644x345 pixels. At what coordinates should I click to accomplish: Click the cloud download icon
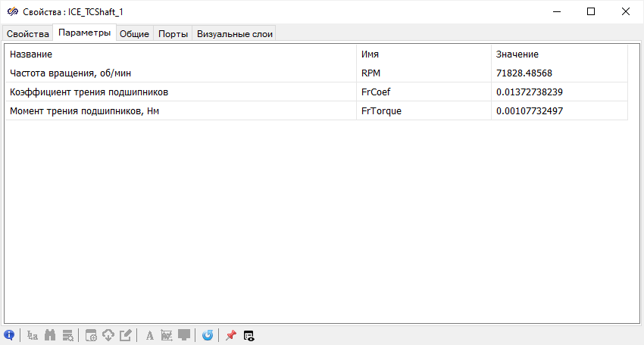coord(108,335)
